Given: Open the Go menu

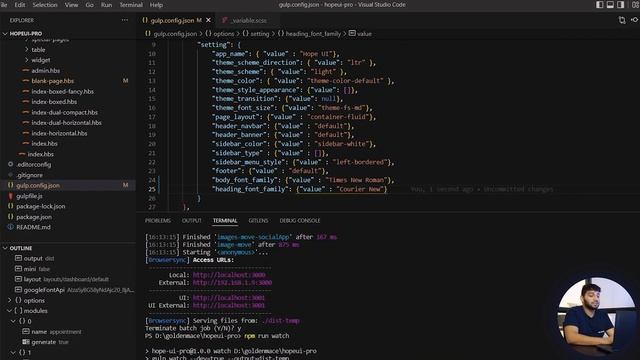Looking at the screenshot, I should tap(89, 5).
